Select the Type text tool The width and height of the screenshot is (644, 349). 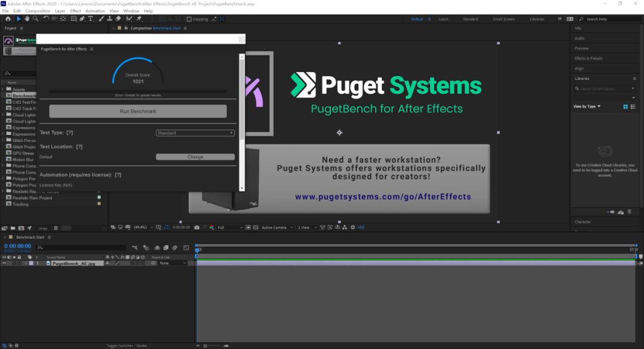click(x=91, y=19)
